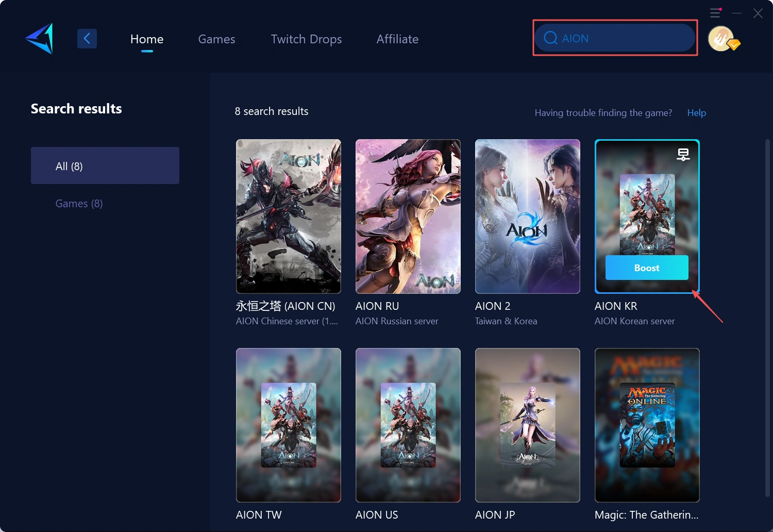Screen dimensions: 773x532
Task: Click the '8 search results' count text
Action: click(272, 111)
